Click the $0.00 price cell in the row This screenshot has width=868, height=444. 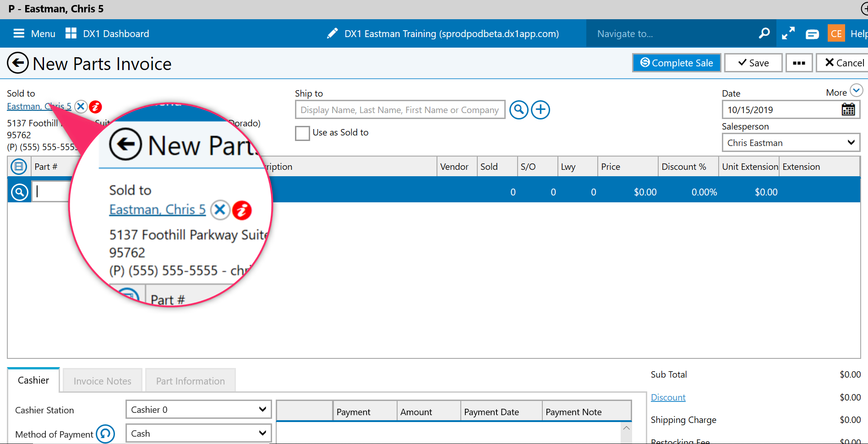(645, 192)
